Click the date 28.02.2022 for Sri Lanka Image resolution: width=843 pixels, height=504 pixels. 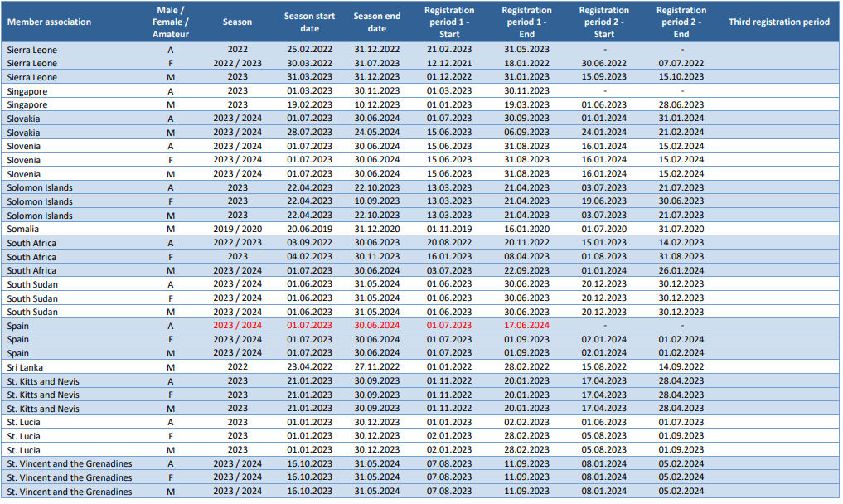point(527,367)
